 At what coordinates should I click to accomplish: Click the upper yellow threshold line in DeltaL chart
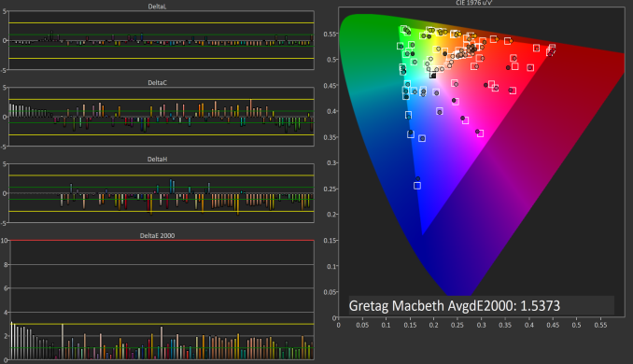[x=162, y=23]
